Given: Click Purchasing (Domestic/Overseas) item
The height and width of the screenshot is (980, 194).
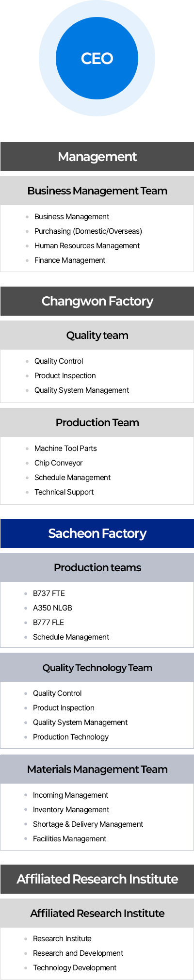Looking at the screenshot, I should click(88, 231).
